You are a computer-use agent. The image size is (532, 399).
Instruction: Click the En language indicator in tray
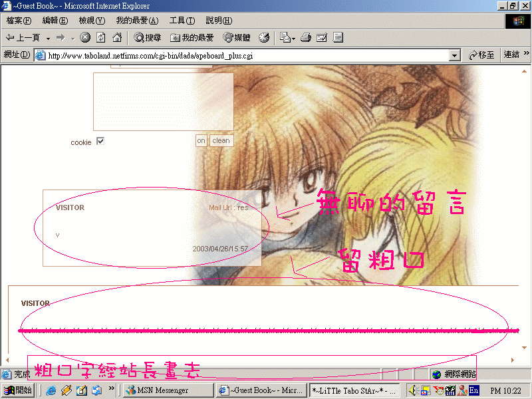(x=473, y=390)
